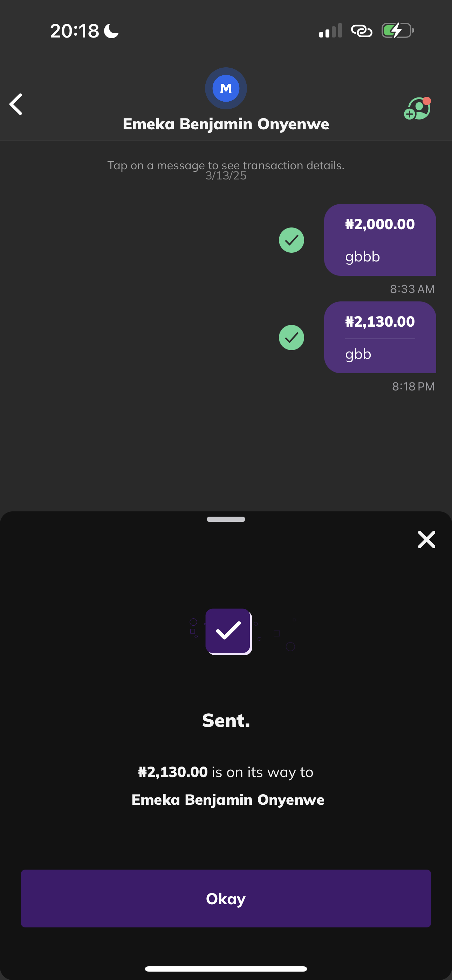Tap the back arrow icon
The image size is (452, 980).
click(16, 104)
